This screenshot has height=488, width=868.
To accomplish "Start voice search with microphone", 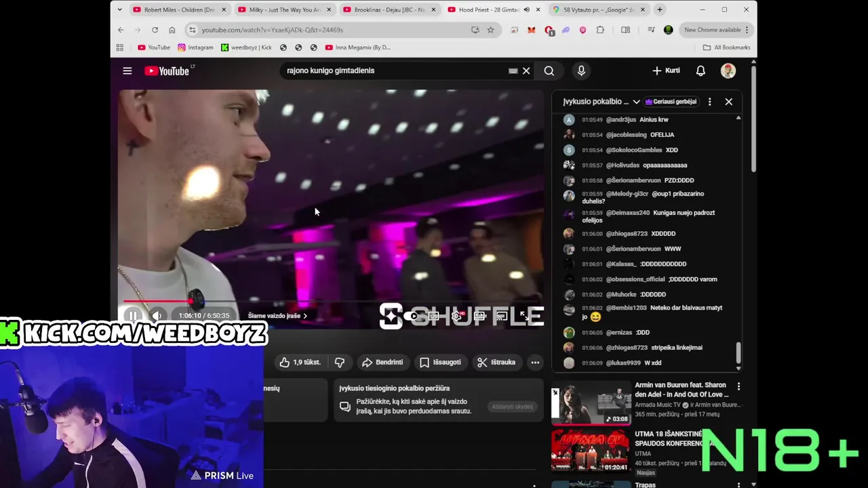I will 581,70.
